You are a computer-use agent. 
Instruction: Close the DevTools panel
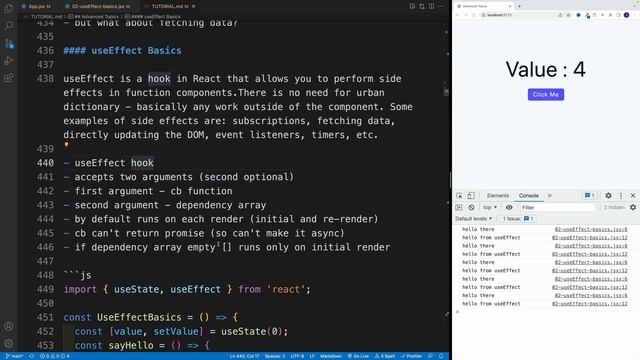tap(633, 196)
